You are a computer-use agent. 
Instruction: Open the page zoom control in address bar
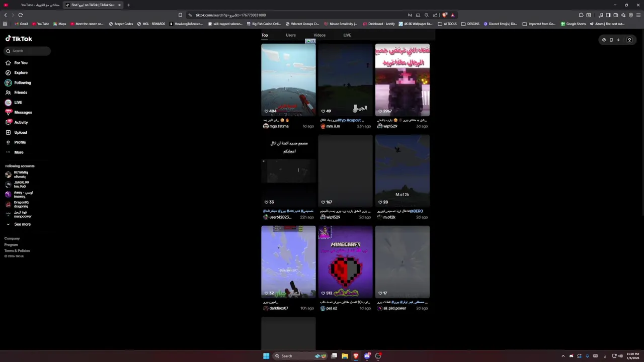[x=427, y=15]
